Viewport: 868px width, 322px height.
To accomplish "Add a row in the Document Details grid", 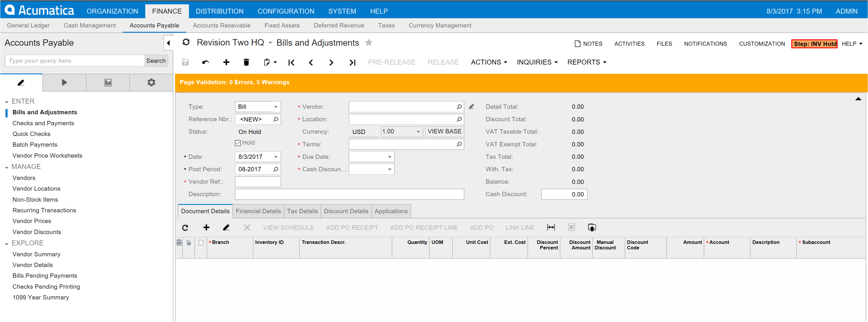I will click(206, 228).
